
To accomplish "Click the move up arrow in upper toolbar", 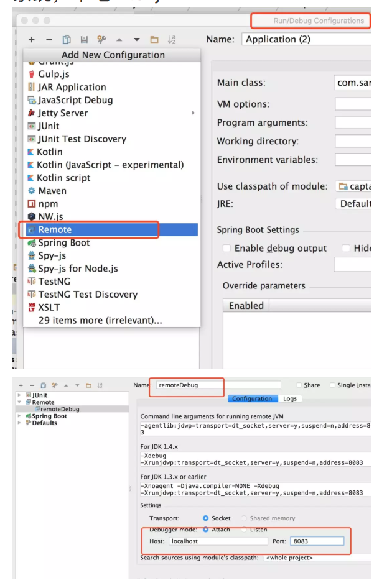I will click(x=119, y=39).
